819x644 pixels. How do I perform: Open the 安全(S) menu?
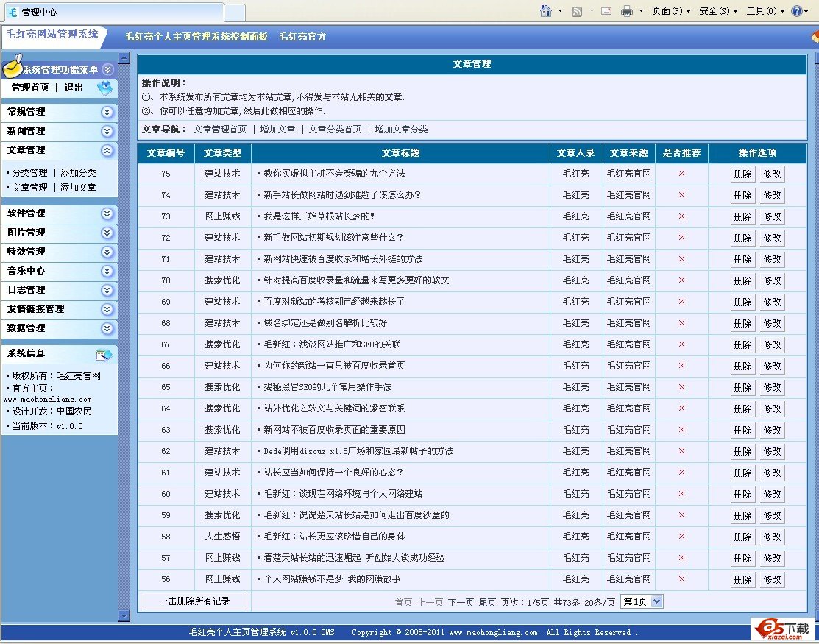[717, 11]
